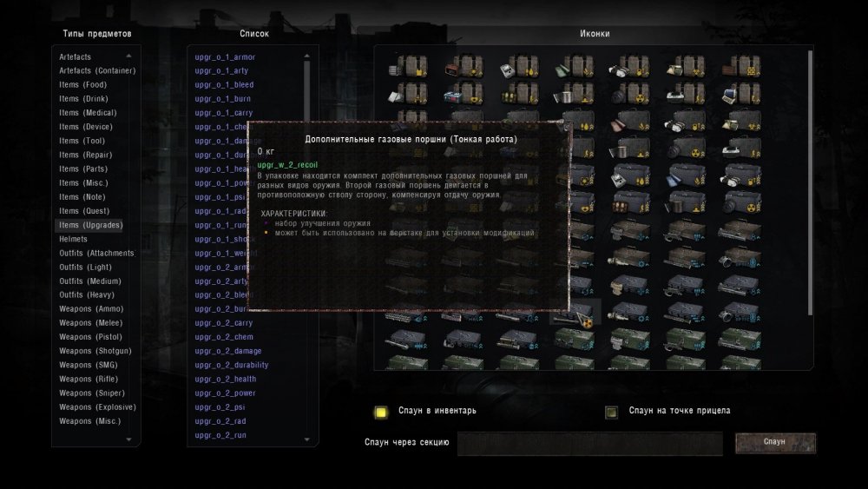This screenshot has width=868, height=489.
Task: Click the Список list down arrow
Action: coord(306,439)
